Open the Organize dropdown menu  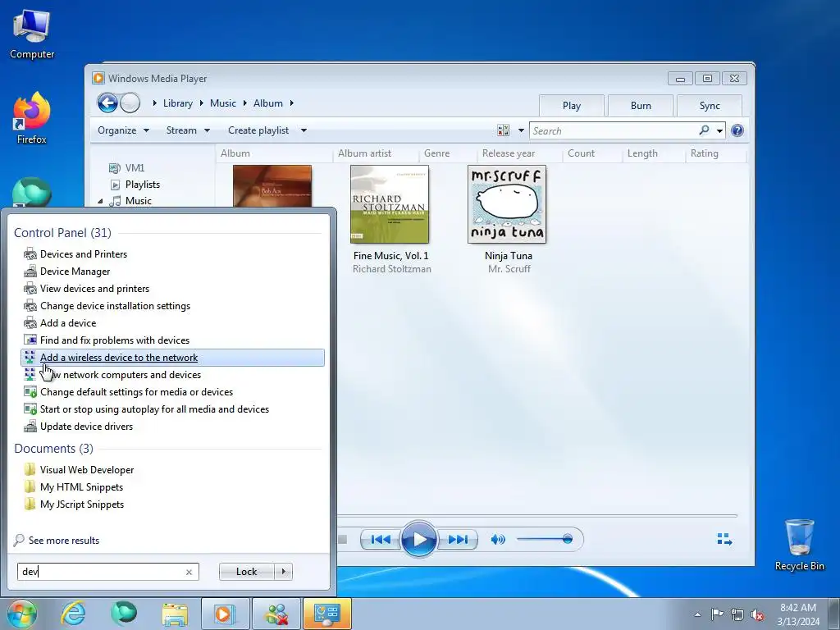click(x=123, y=130)
